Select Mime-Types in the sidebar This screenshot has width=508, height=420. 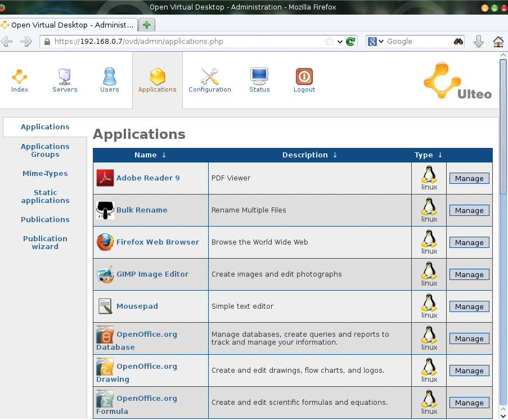click(45, 174)
